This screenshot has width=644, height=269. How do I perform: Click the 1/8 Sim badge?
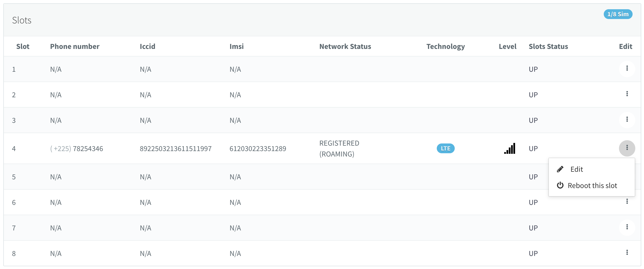[x=618, y=14]
